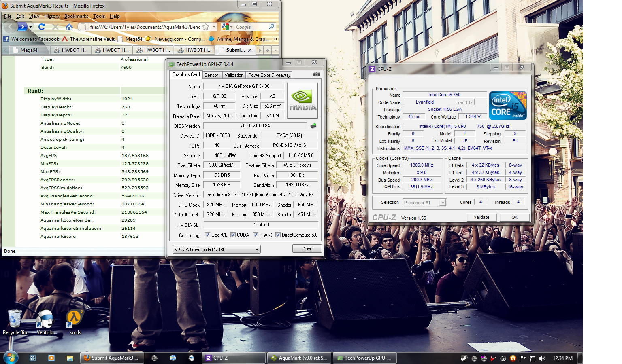This screenshot has height=364, width=622.
Task: Click OK in the CPU-Z window
Action: click(x=514, y=217)
